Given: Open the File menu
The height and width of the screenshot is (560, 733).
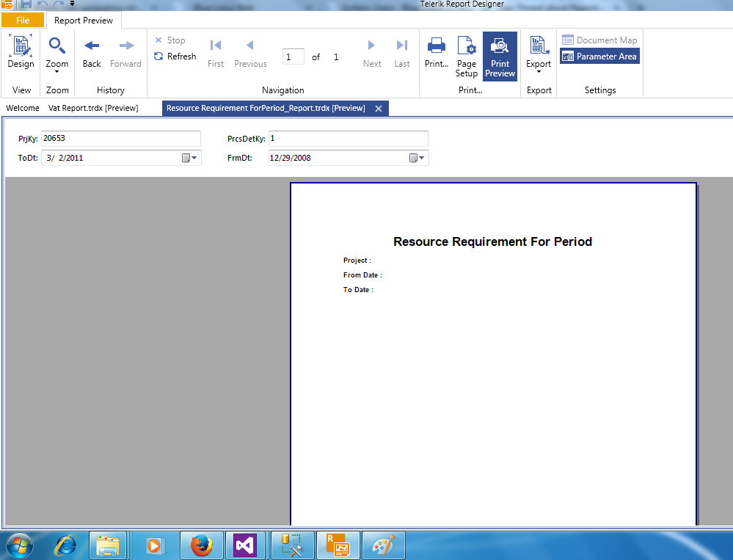Looking at the screenshot, I should [x=23, y=20].
